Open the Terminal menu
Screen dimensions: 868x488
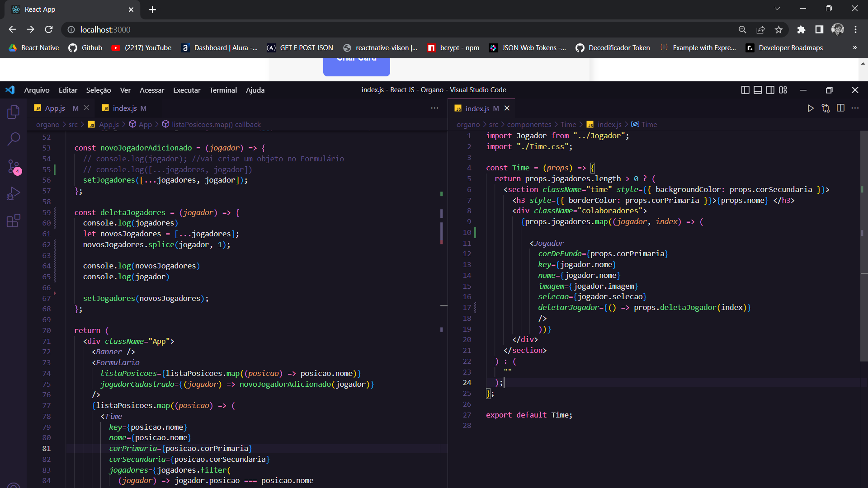223,90
